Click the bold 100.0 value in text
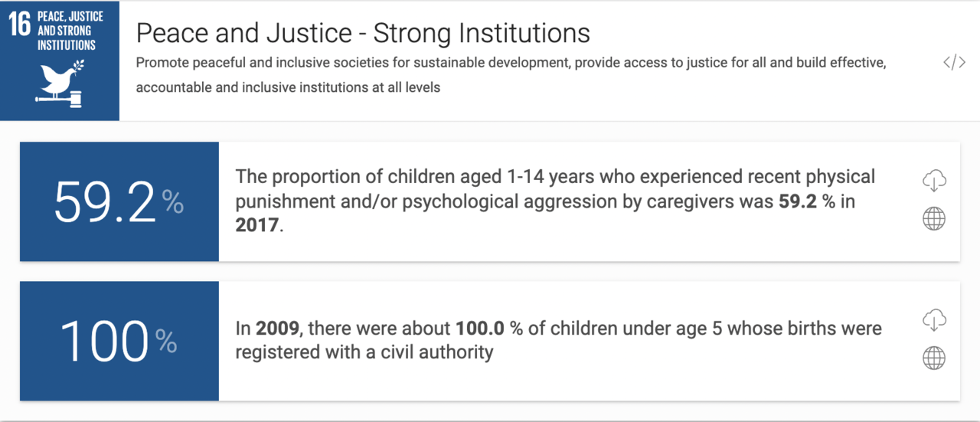This screenshot has width=980, height=422. [481, 329]
